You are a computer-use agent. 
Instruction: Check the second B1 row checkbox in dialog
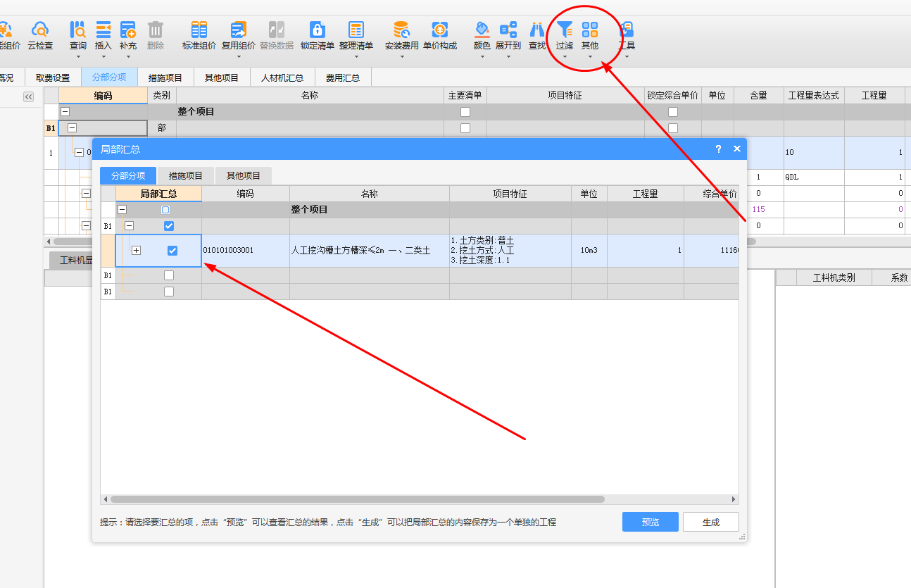(x=169, y=275)
